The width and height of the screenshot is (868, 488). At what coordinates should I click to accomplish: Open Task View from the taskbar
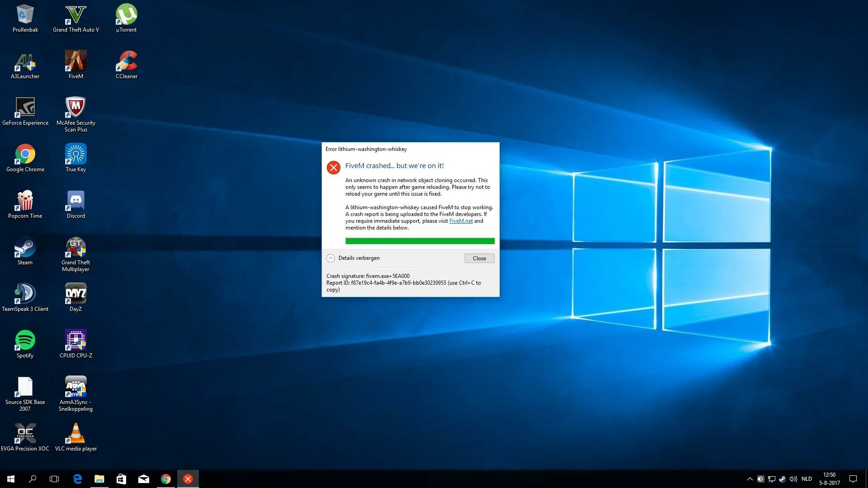54,479
